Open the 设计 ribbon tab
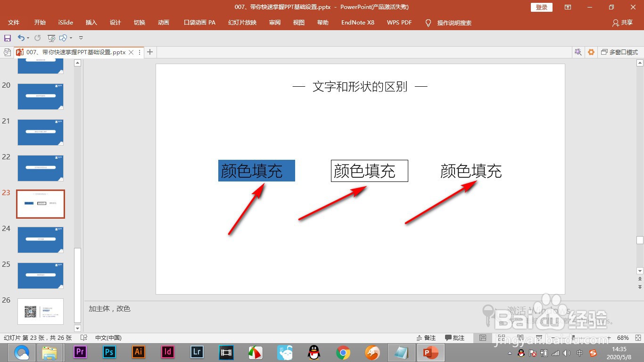This screenshot has width=644, height=362. pyautogui.click(x=116, y=22)
